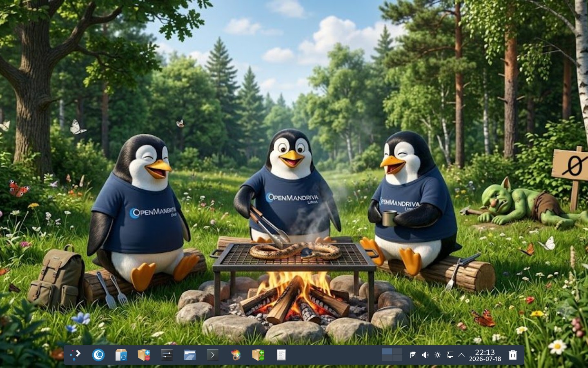
Task: Open the network connections tray icon
Action: tap(450, 355)
